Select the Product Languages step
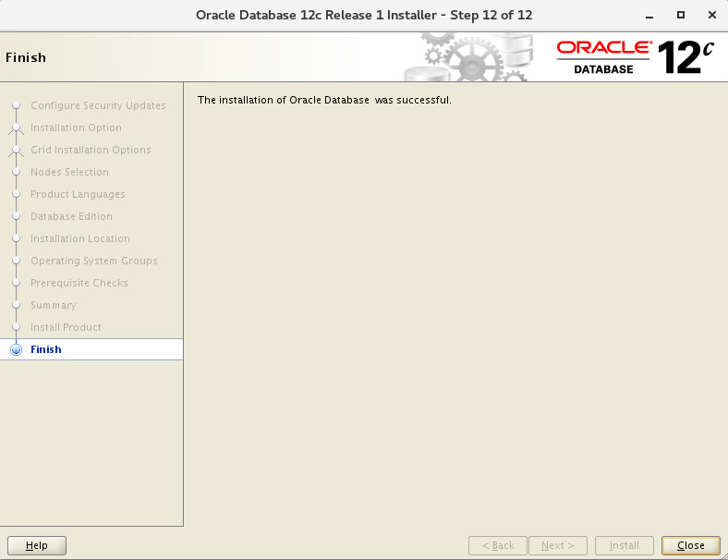The width and height of the screenshot is (728, 560). (78, 194)
